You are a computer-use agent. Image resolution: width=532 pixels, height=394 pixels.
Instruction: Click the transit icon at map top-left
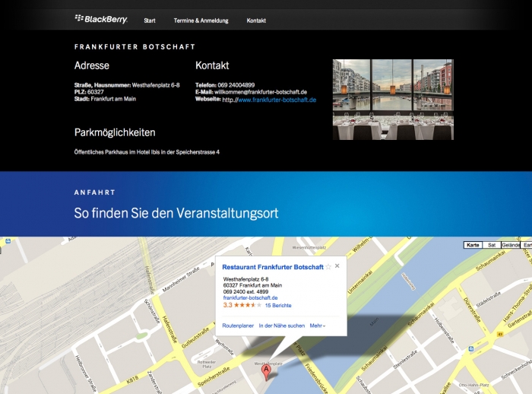pyautogui.click(x=8, y=241)
